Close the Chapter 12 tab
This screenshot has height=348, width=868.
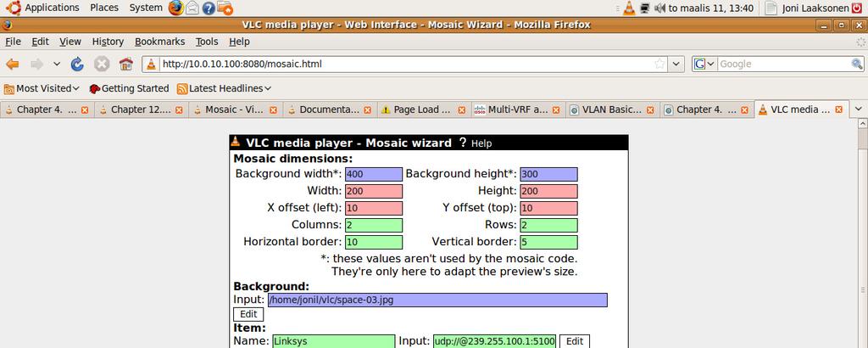coord(179,110)
